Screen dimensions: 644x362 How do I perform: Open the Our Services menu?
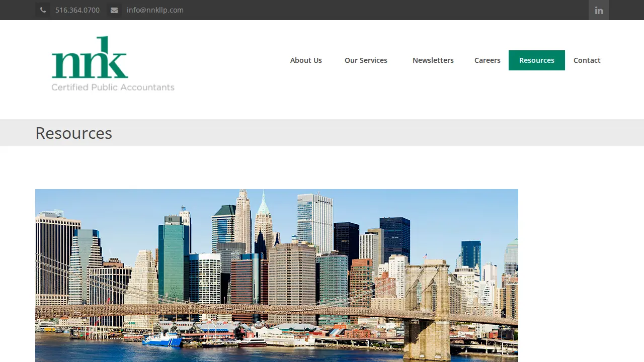[366, 60]
